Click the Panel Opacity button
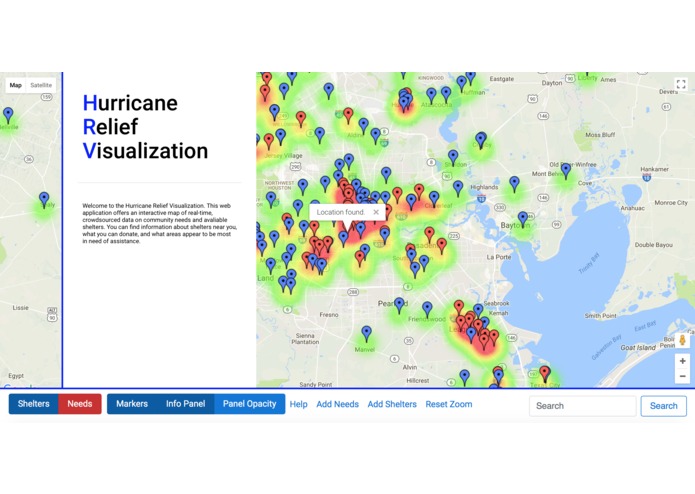 pyautogui.click(x=250, y=404)
